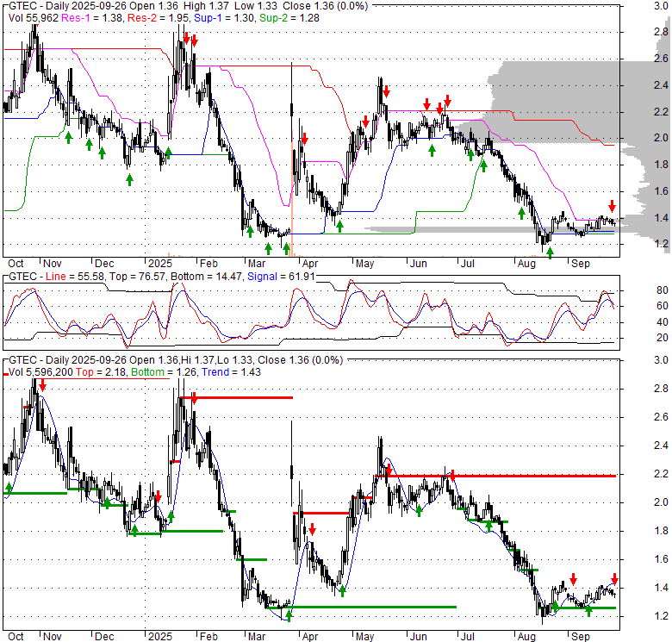672x642 pixels.
Task: Select the 'Trend = 1.43' legend in bottom chart
Action: pos(231,372)
